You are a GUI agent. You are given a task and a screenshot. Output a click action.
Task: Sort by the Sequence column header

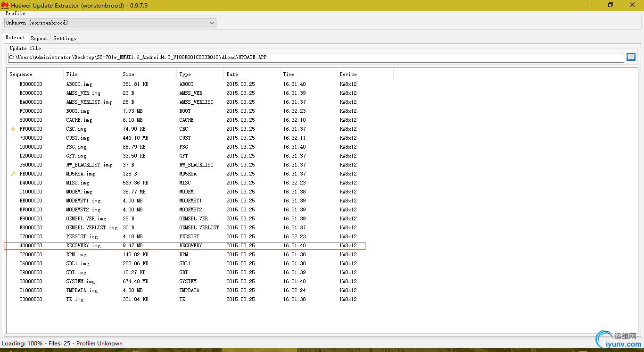coord(35,74)
